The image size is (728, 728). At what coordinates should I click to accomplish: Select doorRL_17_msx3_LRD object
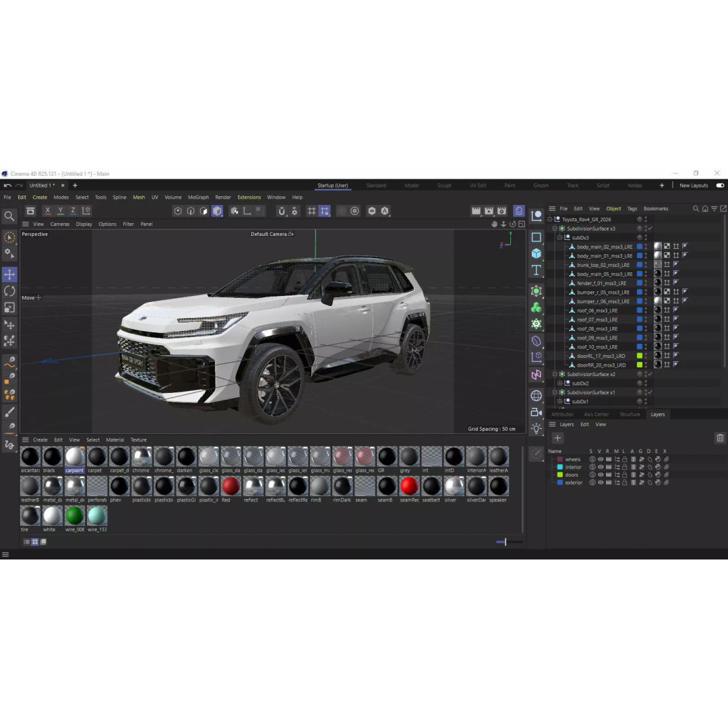click(601, 356)
